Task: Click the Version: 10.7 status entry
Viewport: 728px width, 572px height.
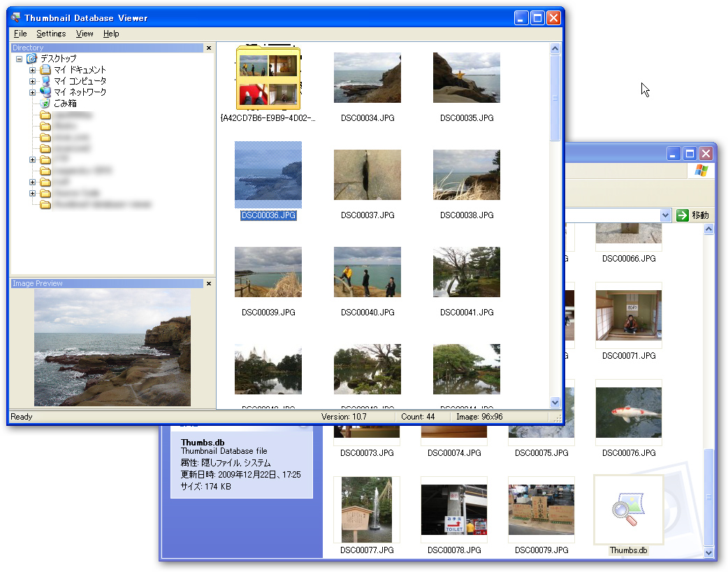Action: [x=344, y=417]
